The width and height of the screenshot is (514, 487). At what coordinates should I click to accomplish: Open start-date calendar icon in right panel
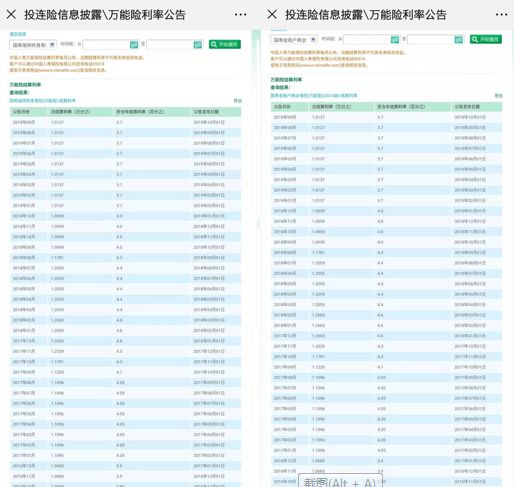pos(395,39)
